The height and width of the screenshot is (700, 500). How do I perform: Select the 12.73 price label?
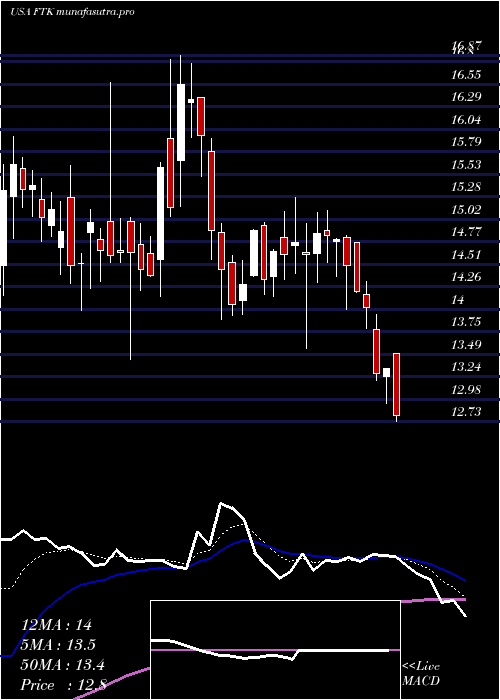(x=466, y=412)
